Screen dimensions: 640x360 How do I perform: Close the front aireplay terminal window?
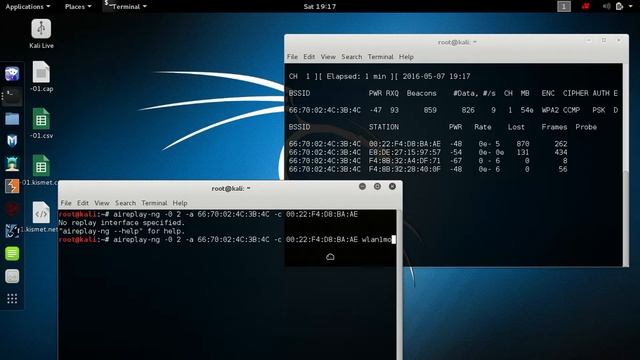click(x=392, y=186)
